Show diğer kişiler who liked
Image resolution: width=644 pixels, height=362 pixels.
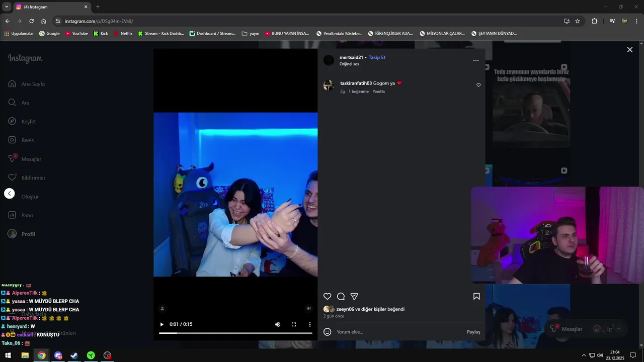[x=374, y=309]
